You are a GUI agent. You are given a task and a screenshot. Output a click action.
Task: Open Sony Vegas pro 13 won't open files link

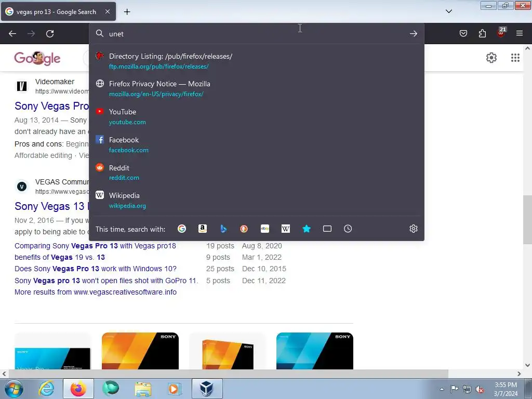[106, 281]
